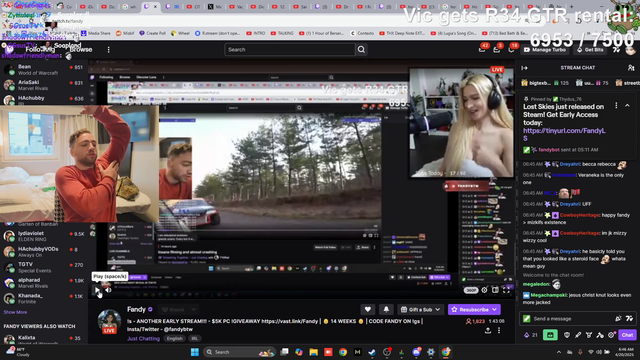Enter fullscreen on the video player
The width and height of the screenshot is (640, 360).
pyautogui.click(x=507, y=290)
